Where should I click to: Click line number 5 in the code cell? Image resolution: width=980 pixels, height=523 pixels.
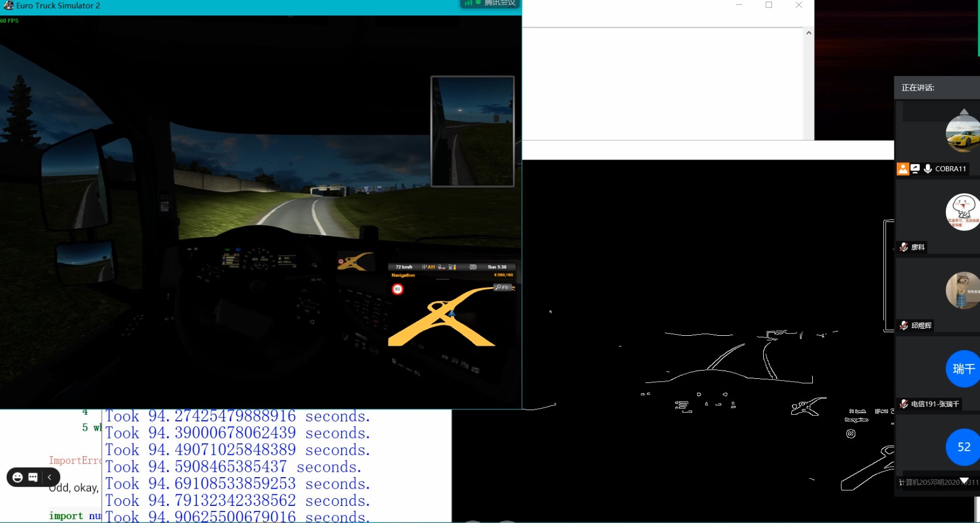(x=85, y=427)
